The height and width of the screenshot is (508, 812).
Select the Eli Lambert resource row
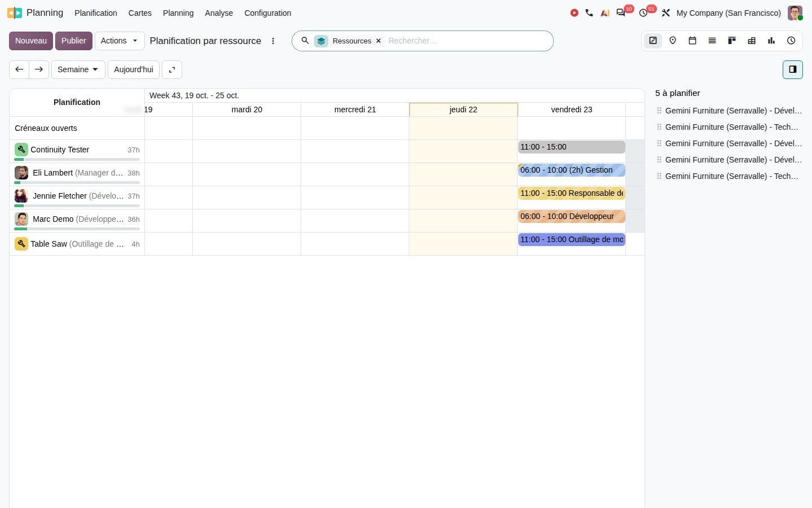click(77, 174)
